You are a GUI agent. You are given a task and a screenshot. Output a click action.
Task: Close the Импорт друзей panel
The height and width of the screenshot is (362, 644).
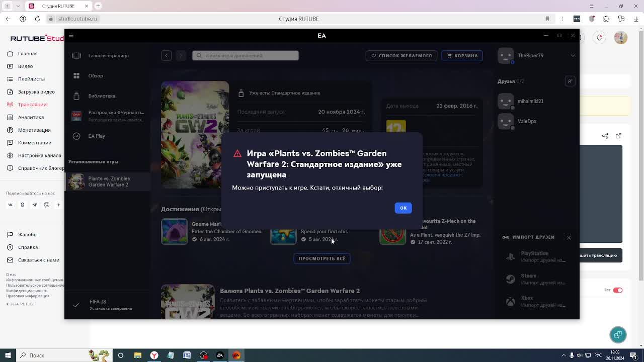tap(569, 237)
